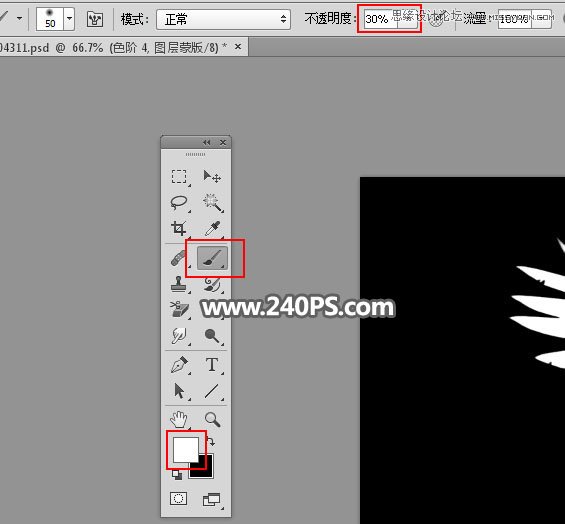This screenshot has width=565, height=524.
Task: Click the brush size 50 preview
Action: click(50, 18)
